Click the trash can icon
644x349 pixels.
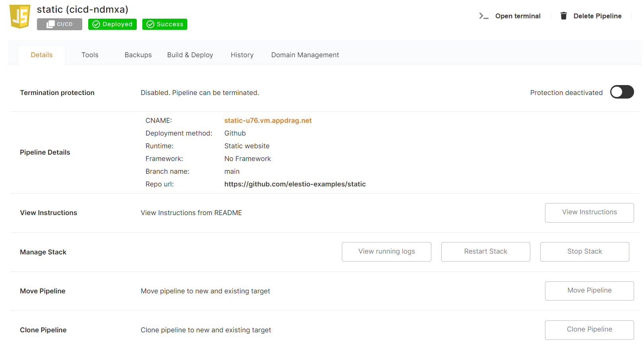(x=563, y=16)
